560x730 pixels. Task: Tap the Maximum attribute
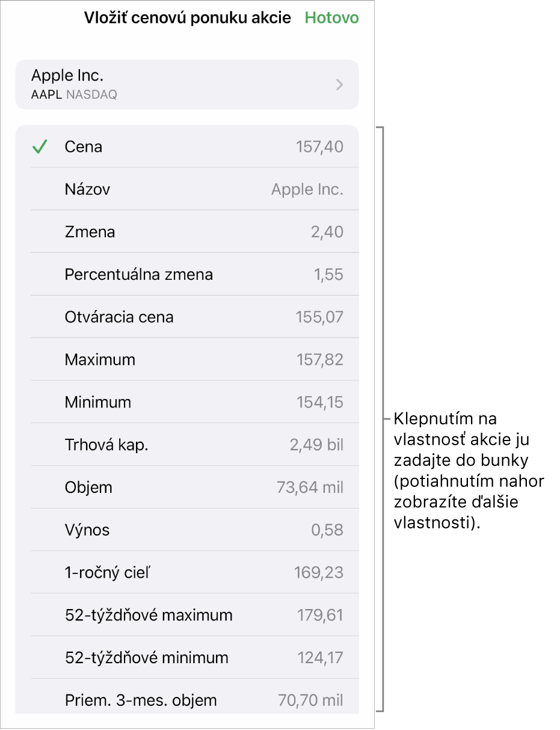[x=187, y=360]
